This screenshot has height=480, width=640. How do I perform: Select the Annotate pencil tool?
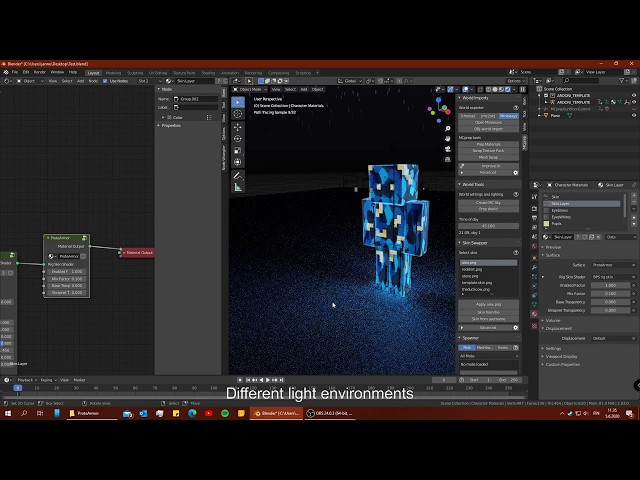pos(238,176)
